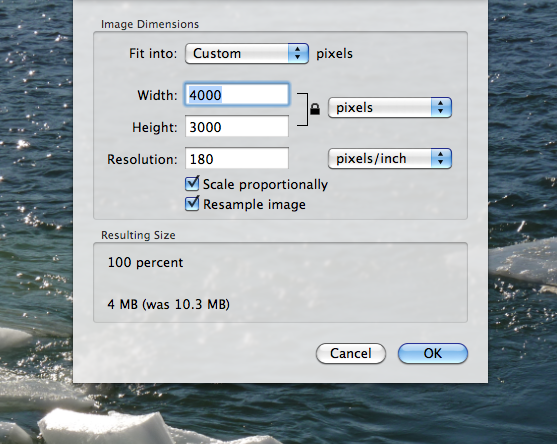Click the Scale proportionally label text
The image size is (557, 444).
coord(265,185)
